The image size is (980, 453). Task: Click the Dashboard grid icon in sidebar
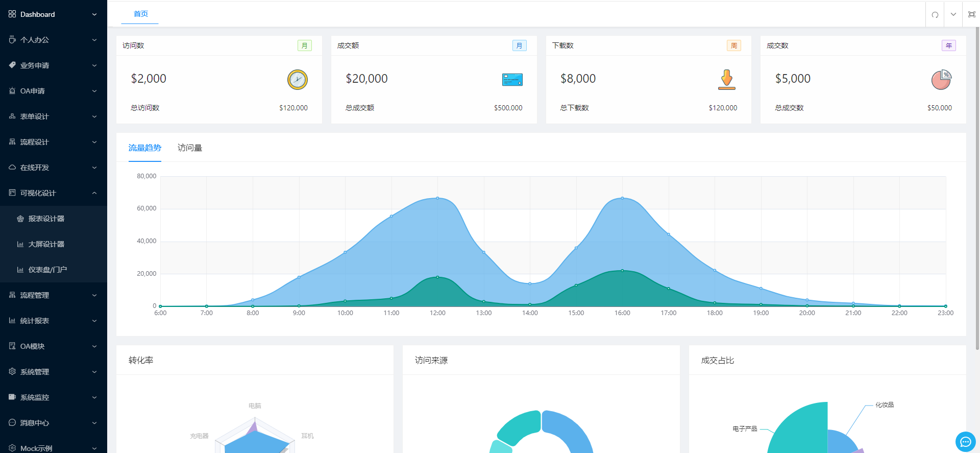pyautogui.click(x=12, y=14)
